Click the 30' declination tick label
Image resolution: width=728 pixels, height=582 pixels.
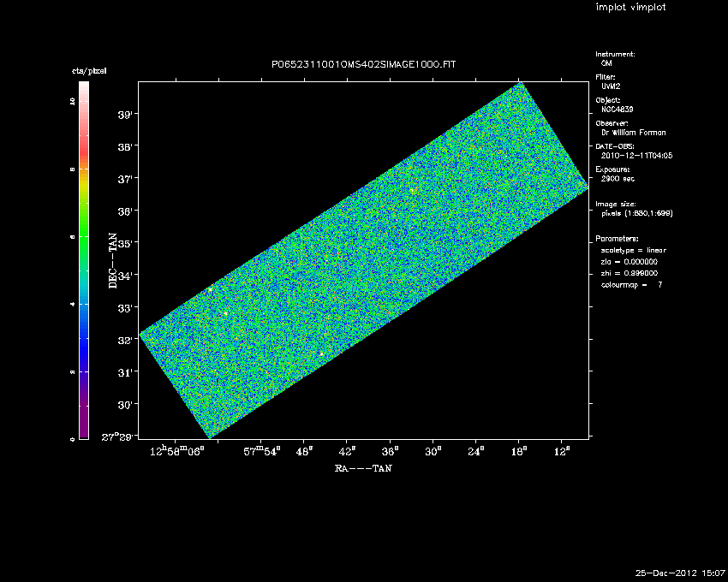pyautogui.click(x=125, y=405)
